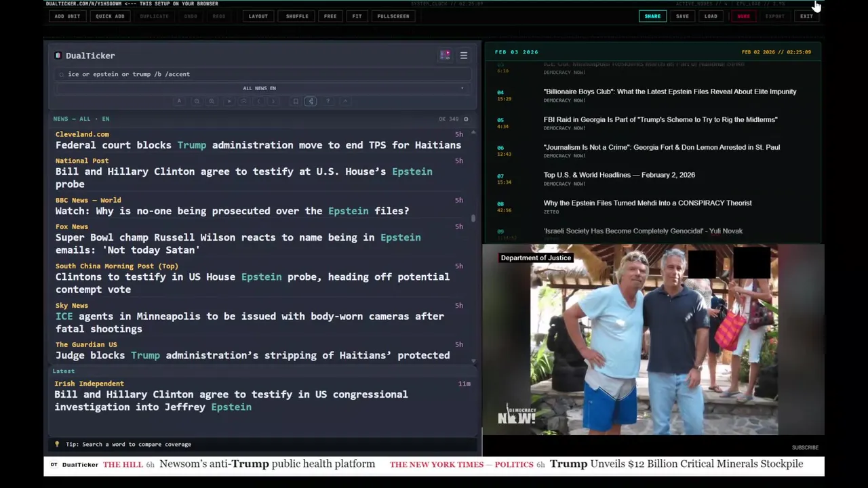Click the DualTicker label in bottom ticker
The height and width of the screenshot is (488, 868).
point(80,464)
